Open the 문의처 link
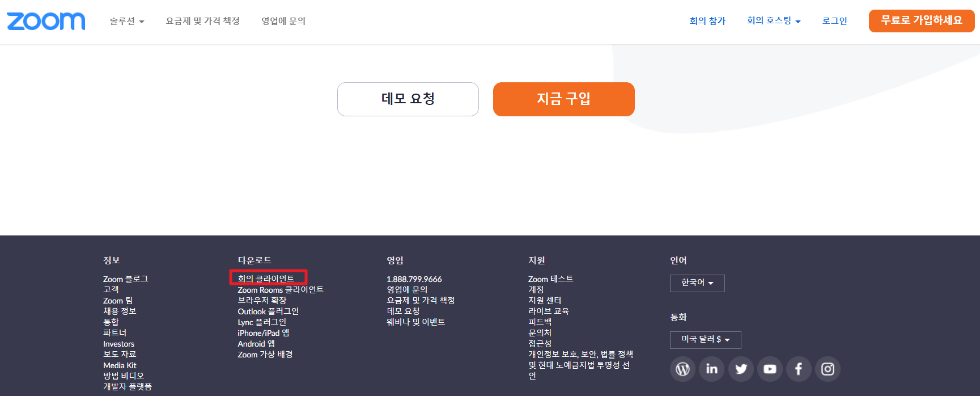Viewport: 980px width, 396px height. pyautogui.click(x=540, y=332)
